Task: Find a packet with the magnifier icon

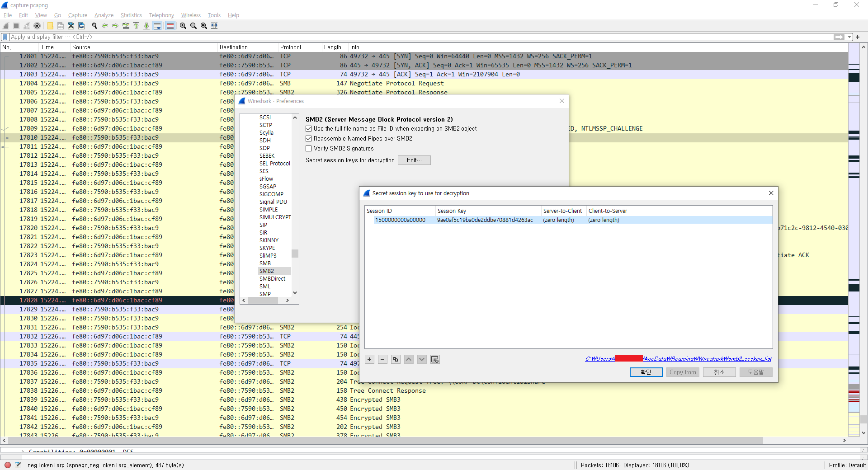Action: click(x=94, y=26)
